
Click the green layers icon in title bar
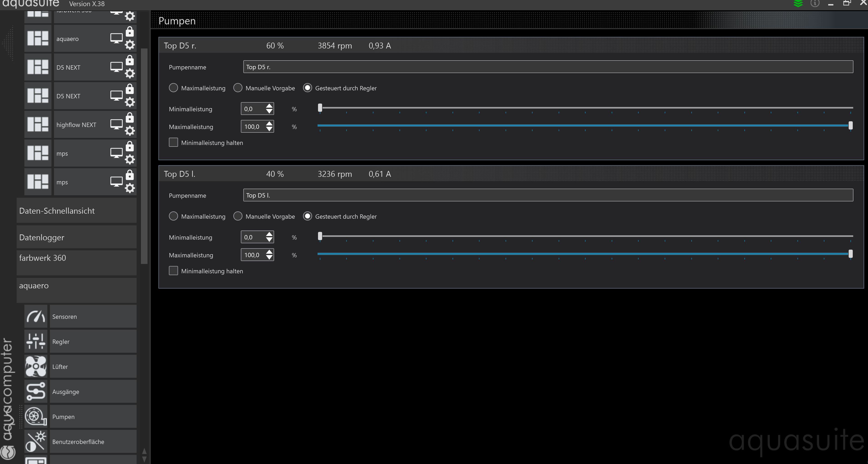click(x=798, y=4)
